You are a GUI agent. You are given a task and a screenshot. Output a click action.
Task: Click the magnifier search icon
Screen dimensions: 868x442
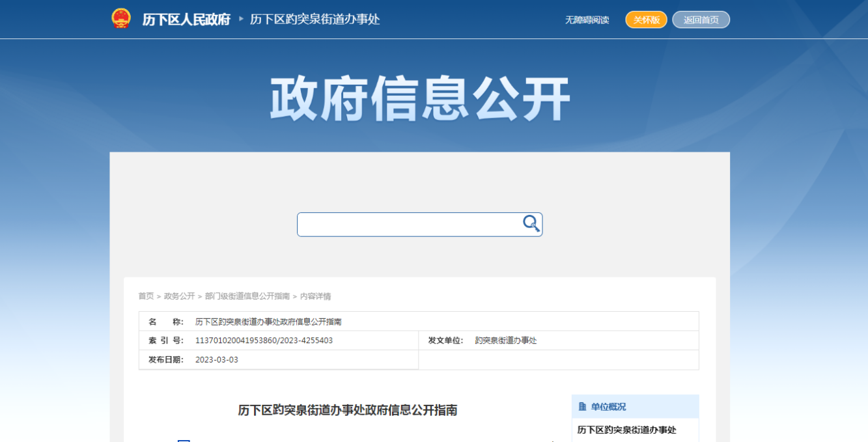pos(531,224)
